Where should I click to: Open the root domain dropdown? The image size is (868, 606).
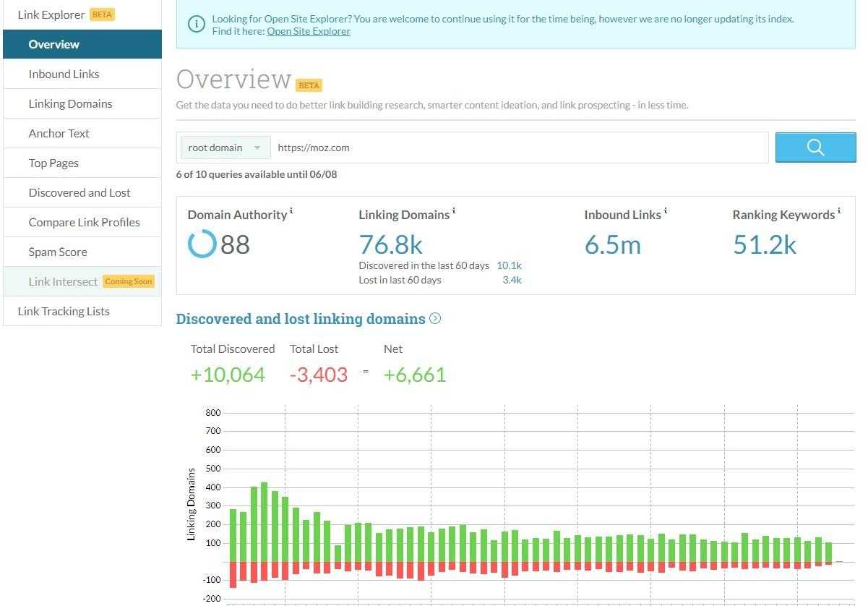click(x=225, y=148)
